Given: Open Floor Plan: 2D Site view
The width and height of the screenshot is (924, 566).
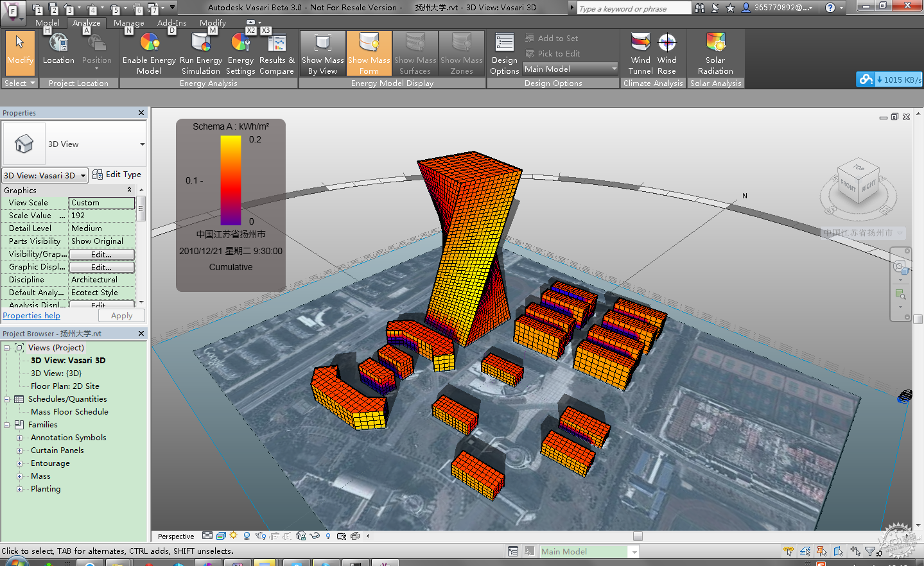Looking at the screenshot, I should point(65,386).
